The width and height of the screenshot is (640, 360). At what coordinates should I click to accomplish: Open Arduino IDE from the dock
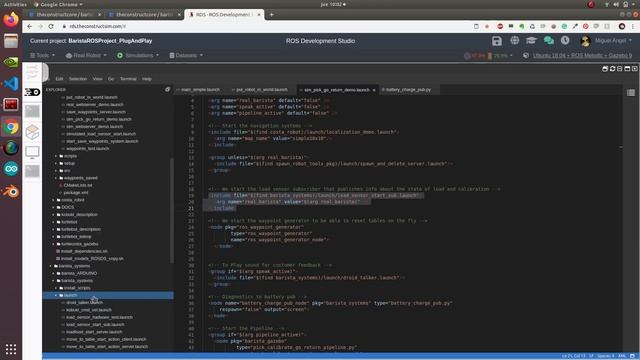[11, 169]
